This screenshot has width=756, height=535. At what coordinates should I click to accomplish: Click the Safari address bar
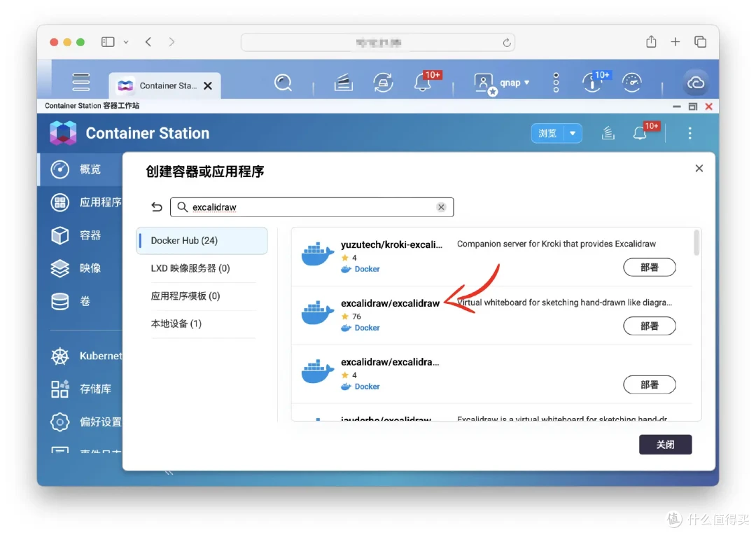(x=377, y=43)
